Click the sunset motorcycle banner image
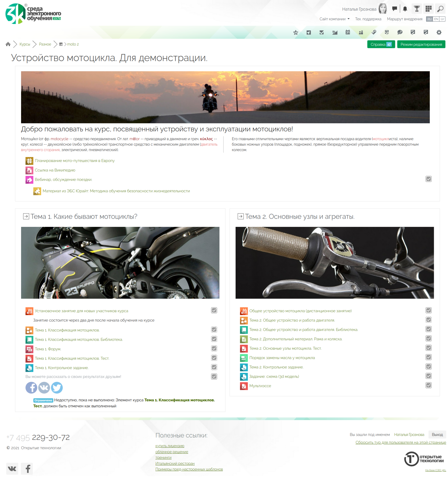The height and width of the screenshot is (478, 448). click(x=225, y=97)
